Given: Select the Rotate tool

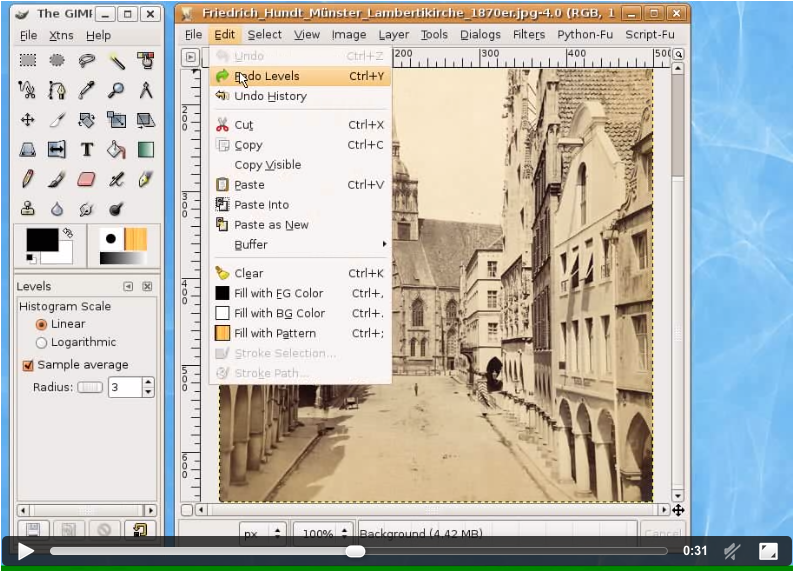Looking at the screenshot, I should (86, 120).
